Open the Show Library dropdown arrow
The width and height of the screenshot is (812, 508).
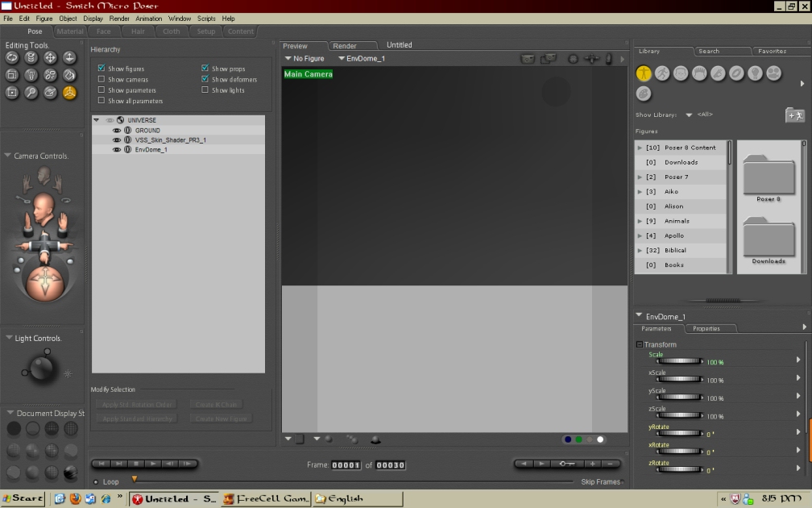(x=689, y=115)
